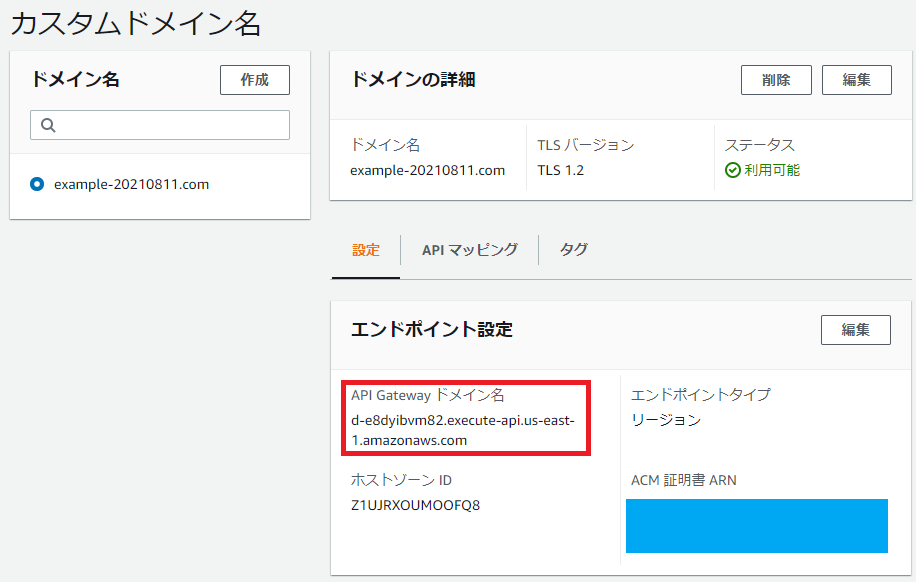Image resolution: width=916 pixels, height=582 pixels.
Task: Click the green 利用可能 status check icon
Action: coord(733,170)
